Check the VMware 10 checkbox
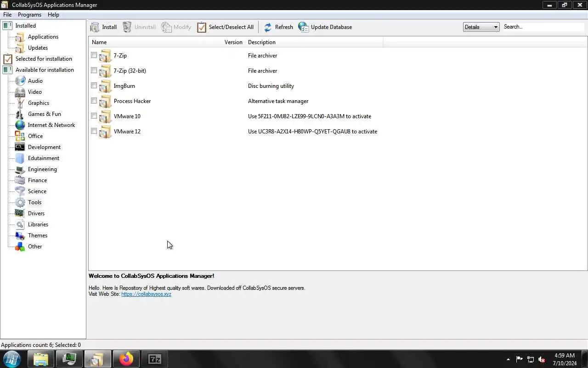Viewport: 588px width, 368px height. pyautogui.click(x=94, y=116)
